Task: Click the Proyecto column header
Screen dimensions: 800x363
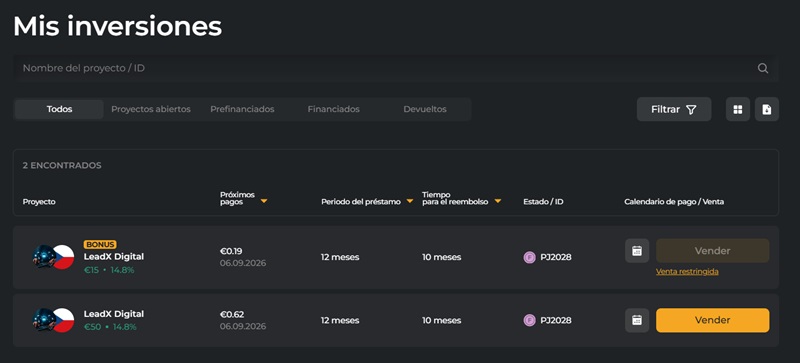Action: (39, 202)
